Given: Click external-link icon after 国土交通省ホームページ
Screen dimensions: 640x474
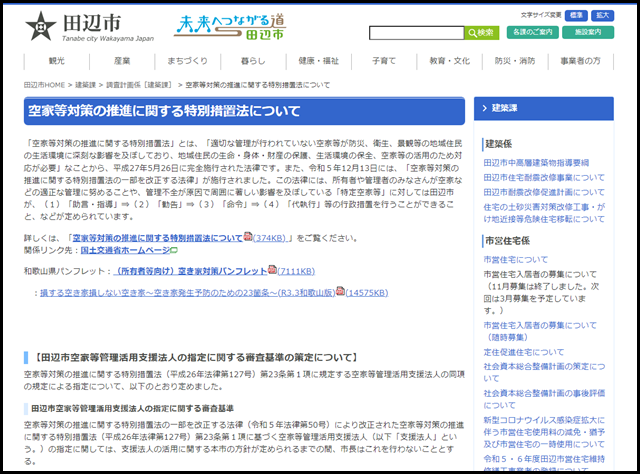Looking at the screenshot, I should 174,250.
